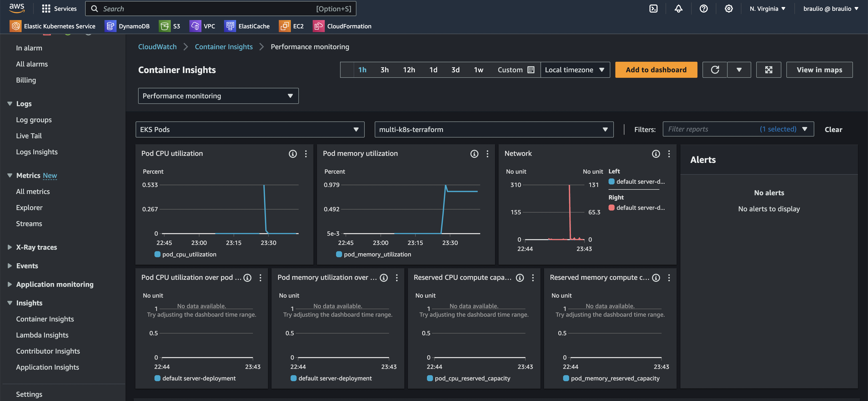Click the notifications bell icon
The height and width of the screenshot is (401, 868).
[678, 9]
